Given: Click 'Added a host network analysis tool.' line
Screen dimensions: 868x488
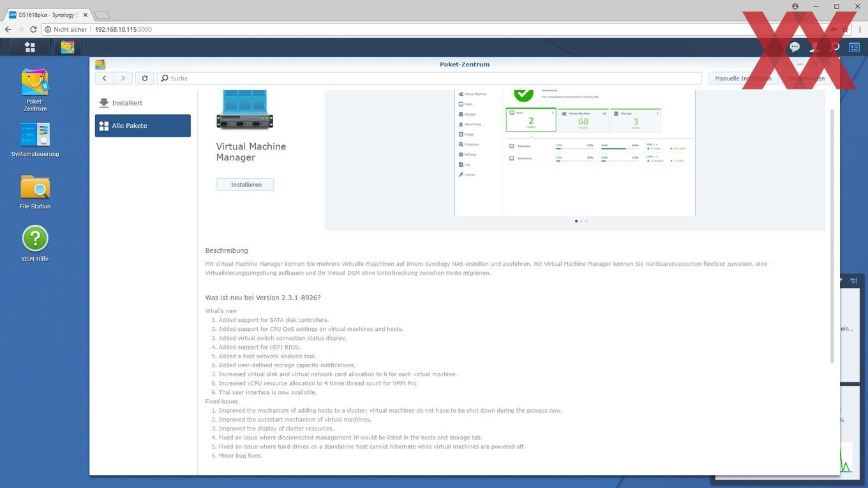Looking at the screenshot, I should pos(267,356).
